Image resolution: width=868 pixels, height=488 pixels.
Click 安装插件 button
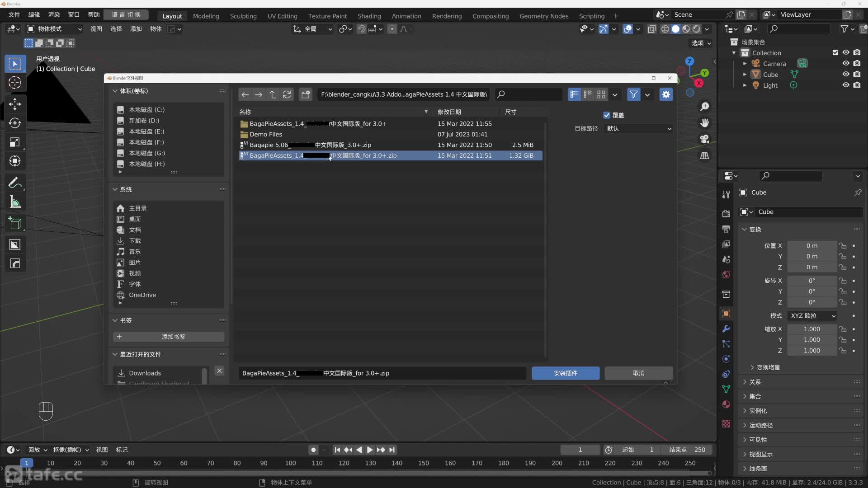[x=565, y=372]
